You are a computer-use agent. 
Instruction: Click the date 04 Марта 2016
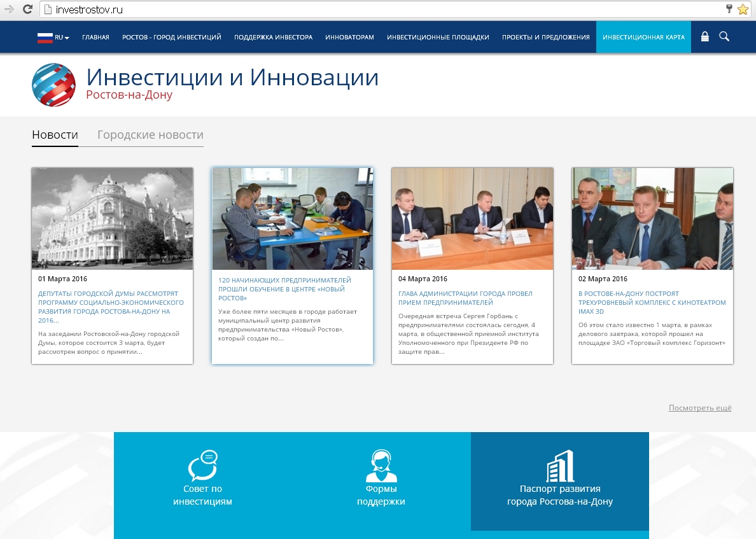[x=423, y=279]
